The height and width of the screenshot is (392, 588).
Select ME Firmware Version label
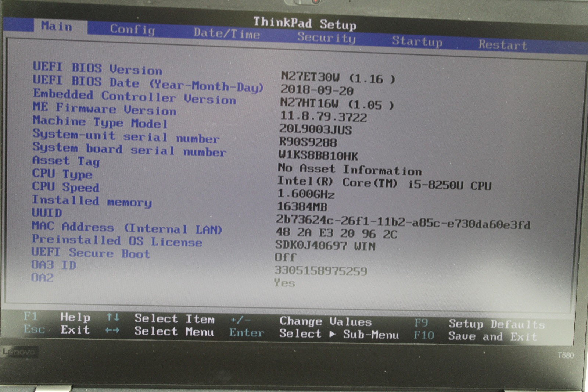(x=104, y=108)
